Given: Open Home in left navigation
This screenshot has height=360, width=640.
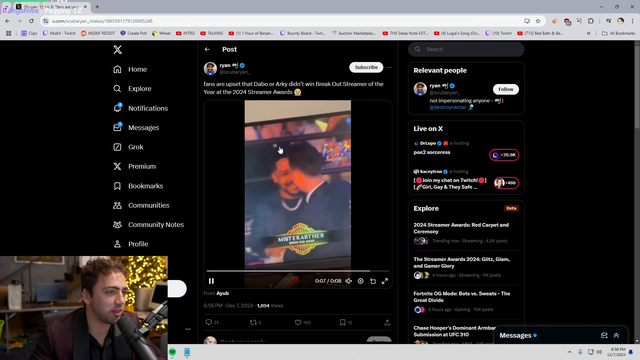Looking at the screenshot, I should 130,69.
